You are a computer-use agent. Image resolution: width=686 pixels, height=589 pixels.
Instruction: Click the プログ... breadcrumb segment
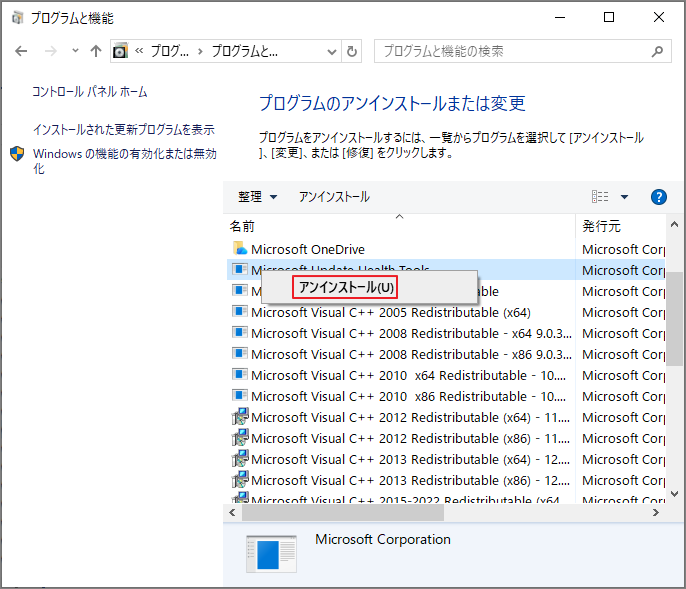170,51
